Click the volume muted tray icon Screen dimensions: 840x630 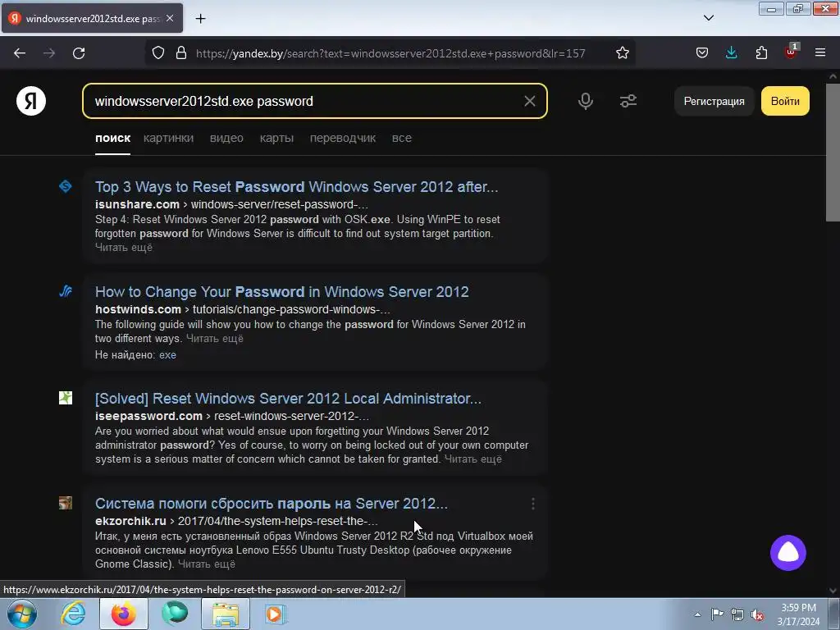pyautogui.click(x=757, y=615)
